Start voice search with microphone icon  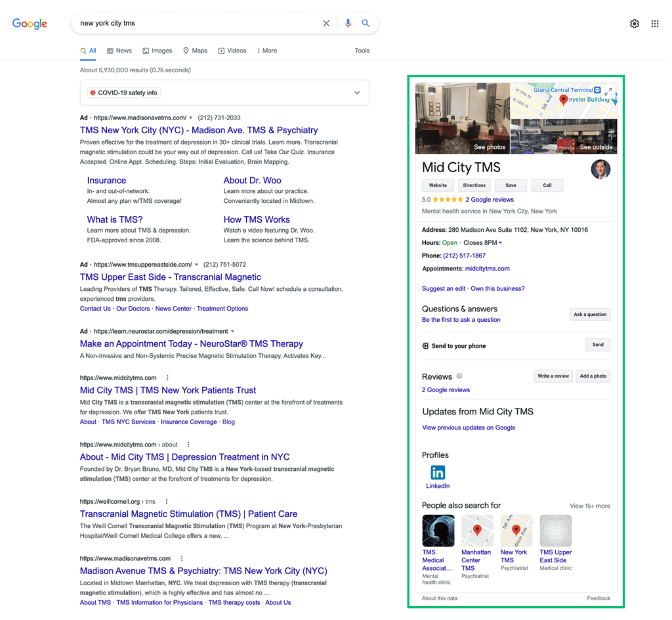click(x=348, y=23)
